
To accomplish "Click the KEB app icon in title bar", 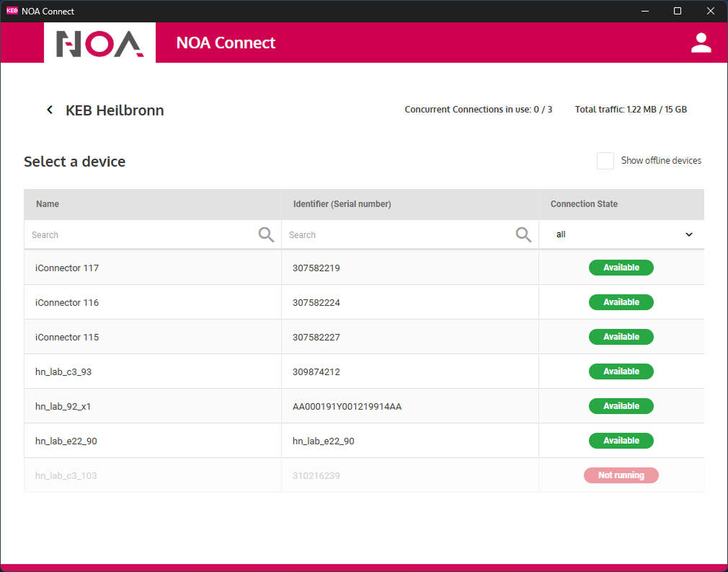I will (x=12, y=11).
